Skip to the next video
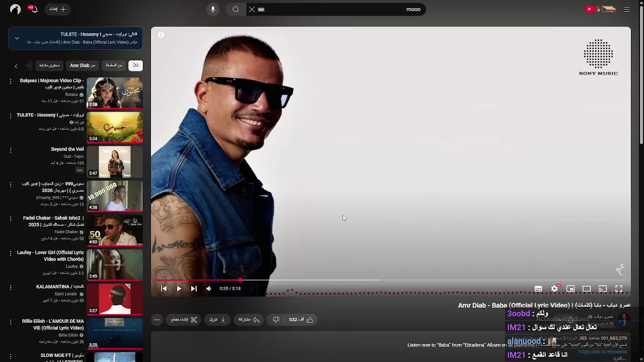644x362 pixels. click(194, 289)
